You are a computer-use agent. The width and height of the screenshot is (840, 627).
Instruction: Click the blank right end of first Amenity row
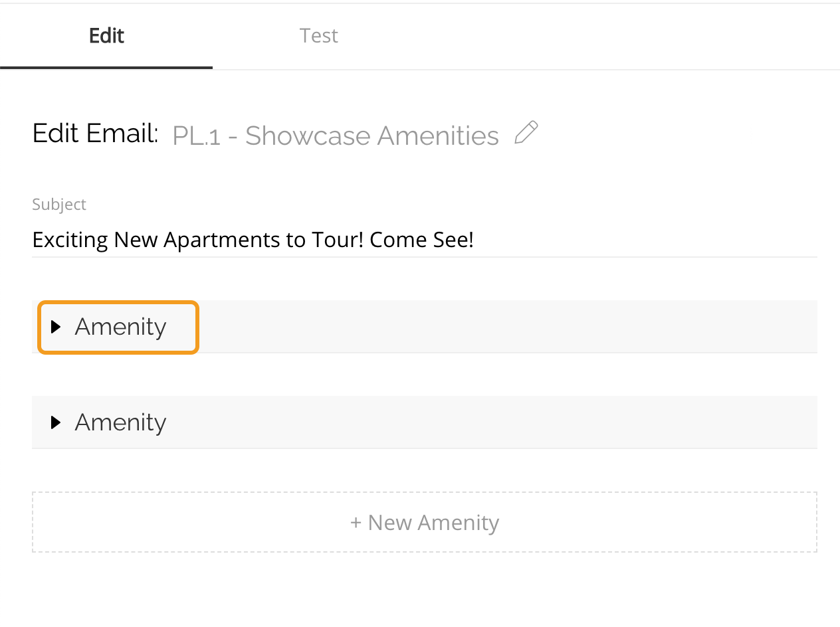pos(764,327)
